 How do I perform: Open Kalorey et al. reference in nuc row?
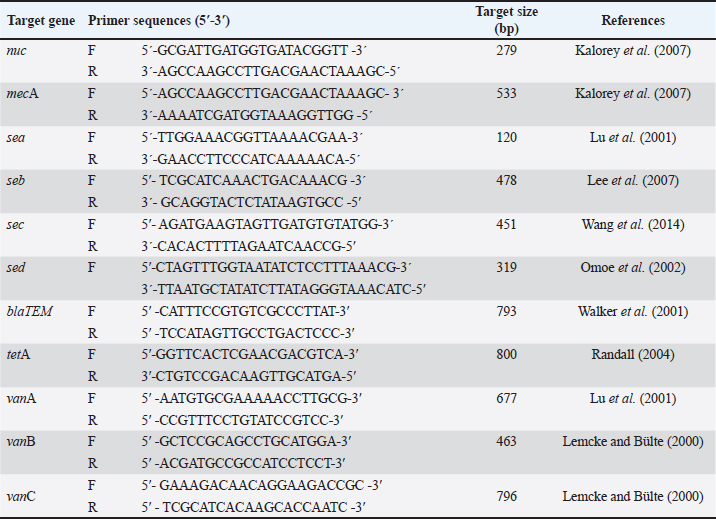coord(633,48)
